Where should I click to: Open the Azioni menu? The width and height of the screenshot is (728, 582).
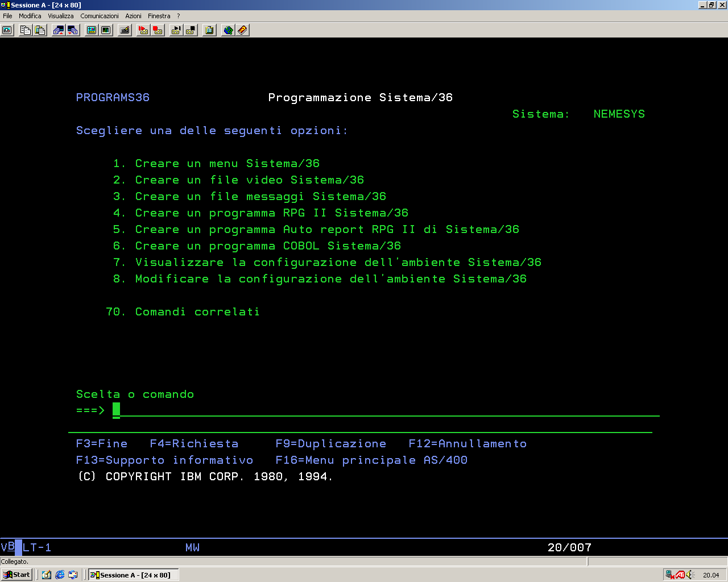click(x=133, y=16)
